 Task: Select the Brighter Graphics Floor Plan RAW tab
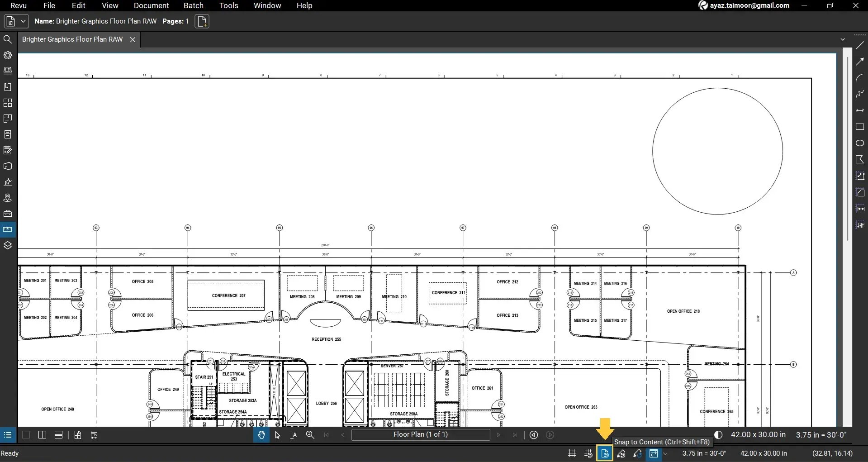coord(72,39)
